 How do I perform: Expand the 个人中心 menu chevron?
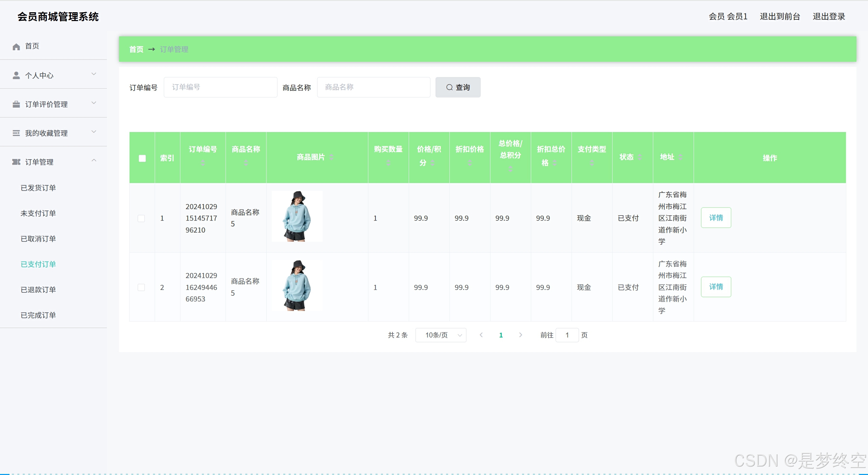point(94,74)
